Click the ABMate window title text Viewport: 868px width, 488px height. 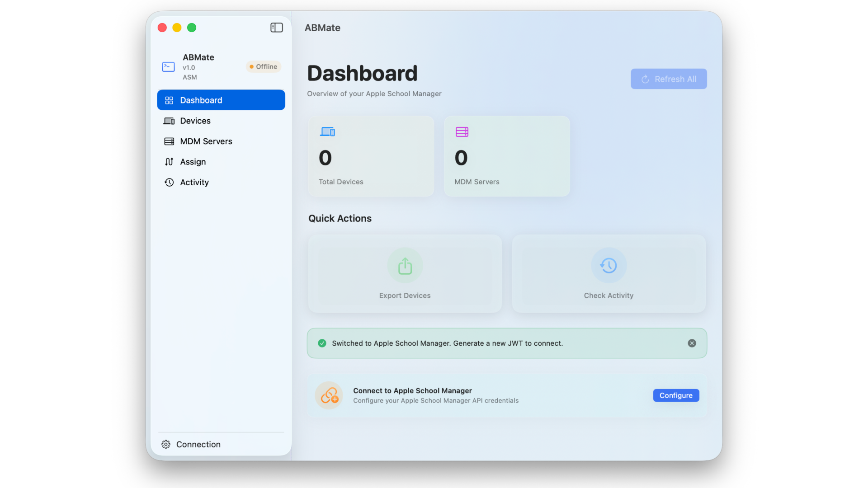pos(322,28)
